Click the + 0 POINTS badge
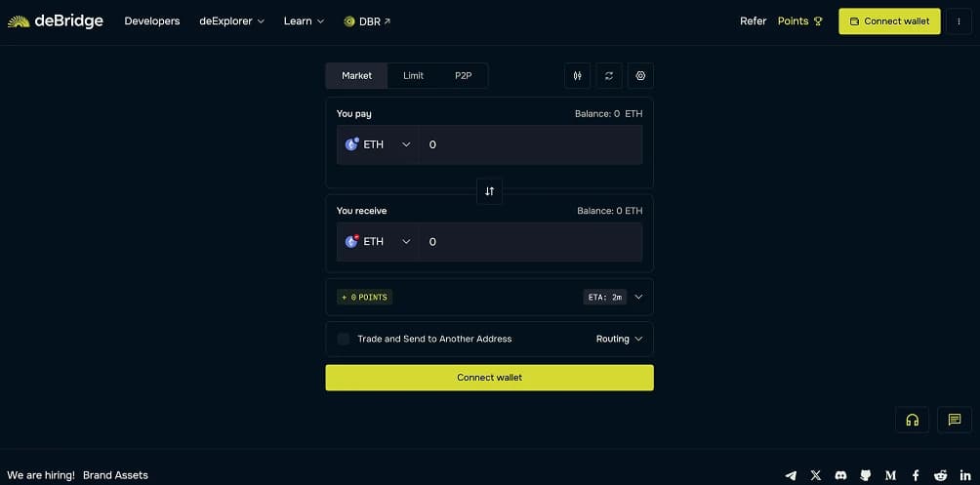980x485 pixels. (x=364, y=297)
